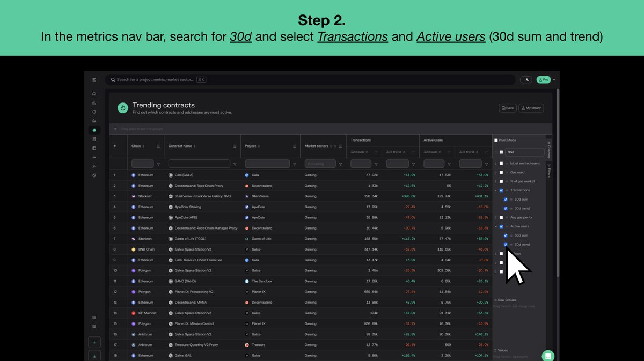Check the Avg gas per tx checkbox
Image resolution: width=644 pixels, height=361 pixels.
click(501, 218)
